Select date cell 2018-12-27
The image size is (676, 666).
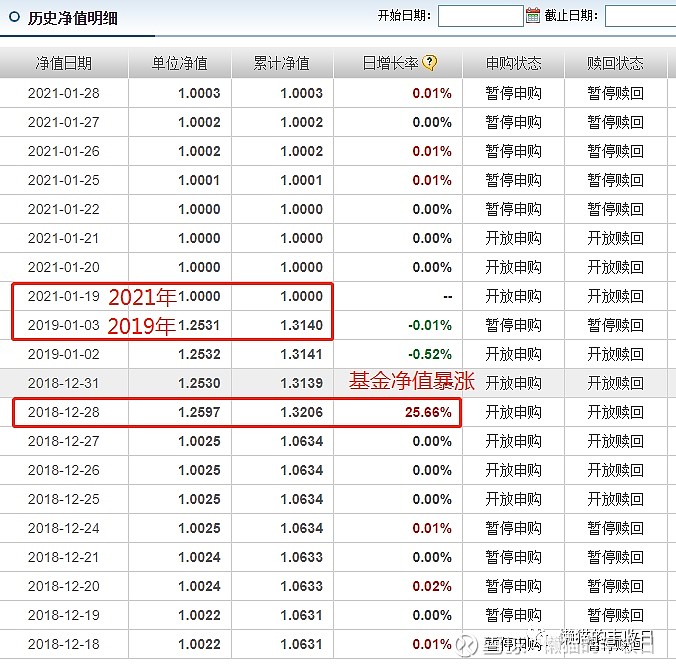pyautogui.click(x=64, y=441)
